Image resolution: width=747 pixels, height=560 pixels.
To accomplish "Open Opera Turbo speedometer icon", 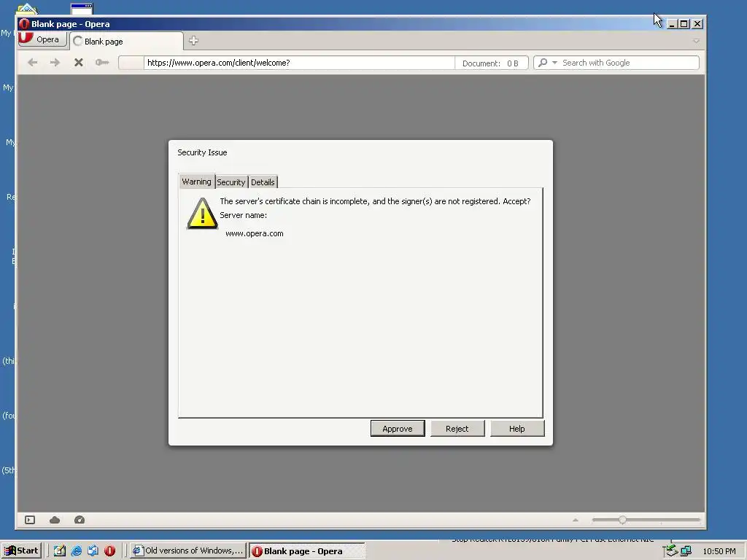I will tap(80, 520).
